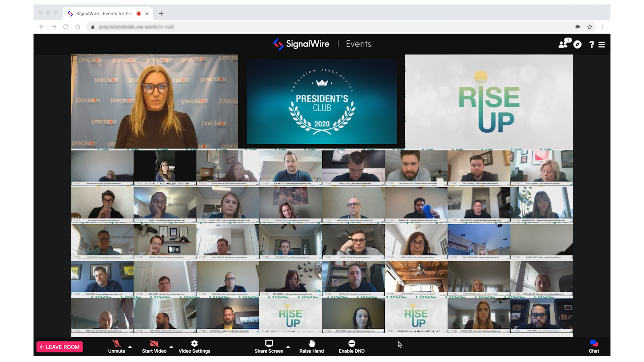Select Dana Silver's video tile
Image resolution: width=644 pixels, height=362 pixels.
coord(542,279)
